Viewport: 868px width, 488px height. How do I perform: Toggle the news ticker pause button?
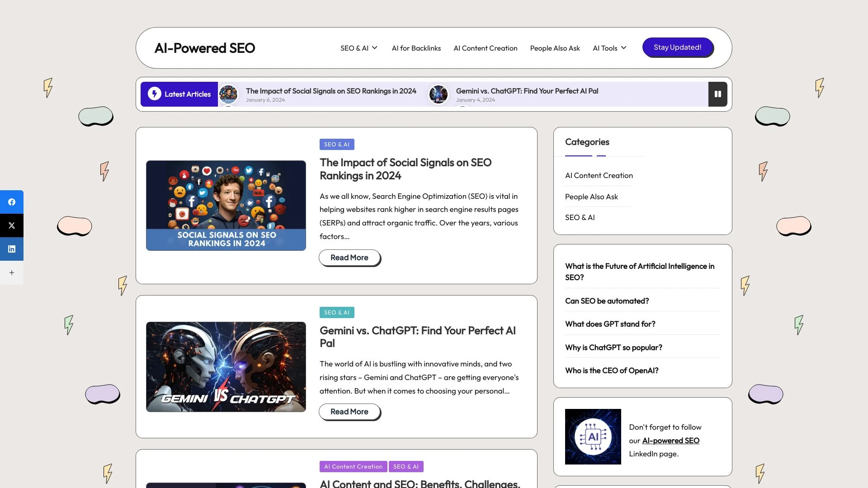[x=717, y=94]
